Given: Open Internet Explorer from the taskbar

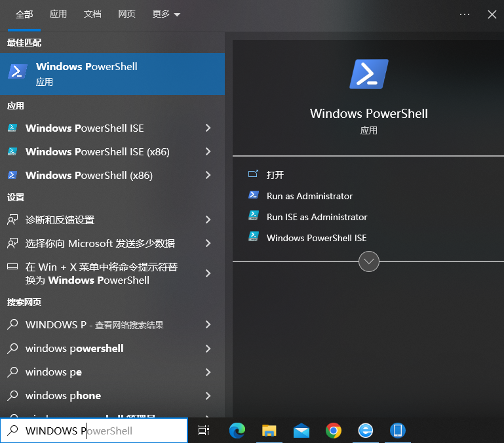Looking at the screenshot, I should click(366, 430).
